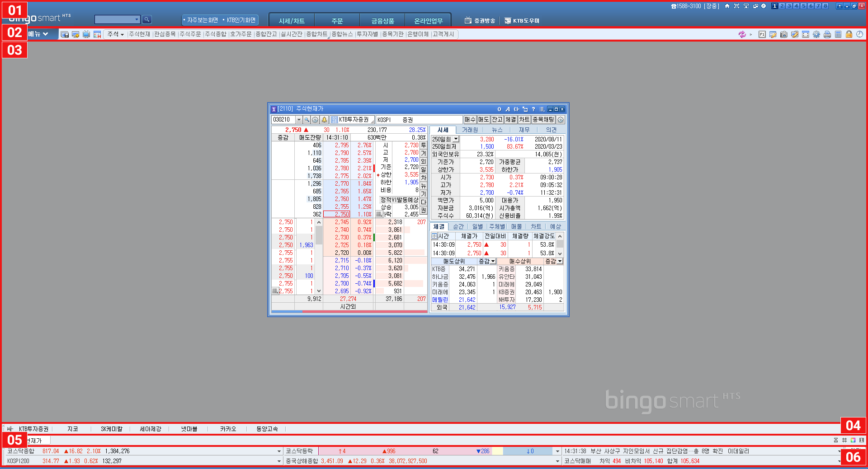The height and width of the screenshot is (469, 868).
Task: Click fullscreen frame icon in title bar
Action: pos(736,6)
